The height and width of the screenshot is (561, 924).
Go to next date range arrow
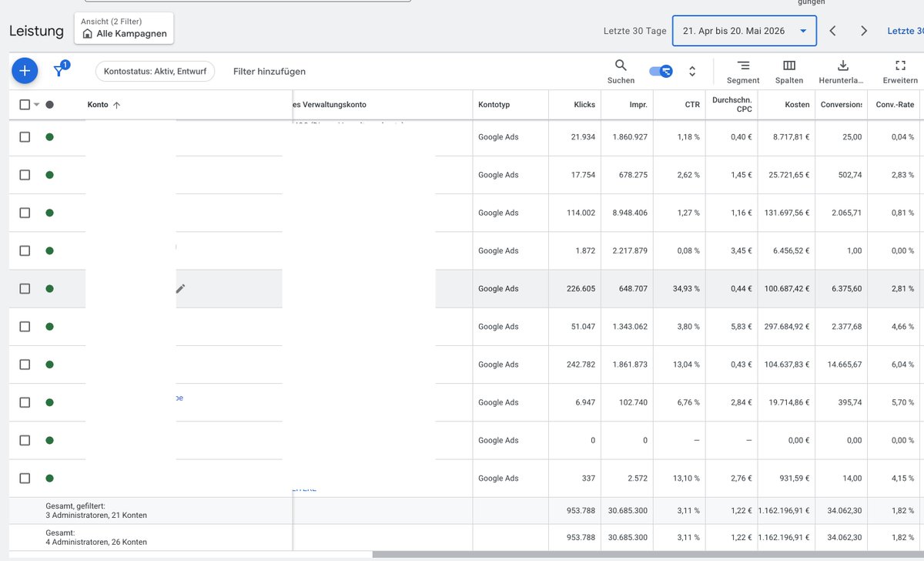(864, 31)
